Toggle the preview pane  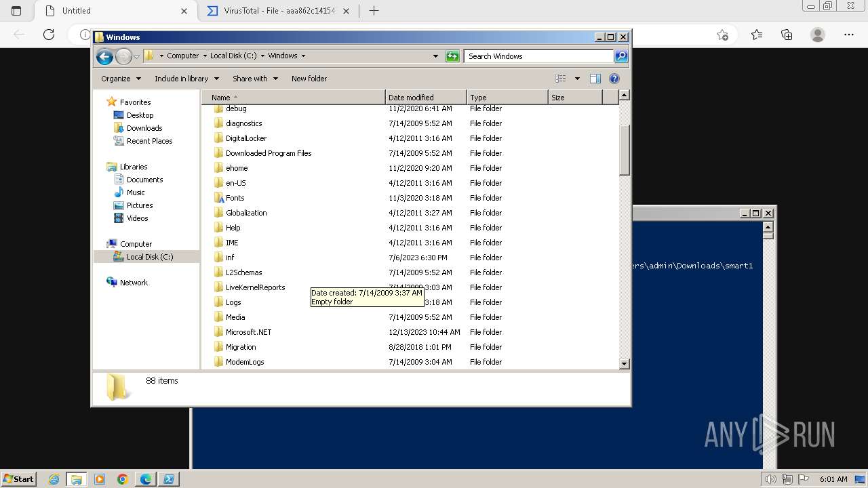click(x=595, y=79)
